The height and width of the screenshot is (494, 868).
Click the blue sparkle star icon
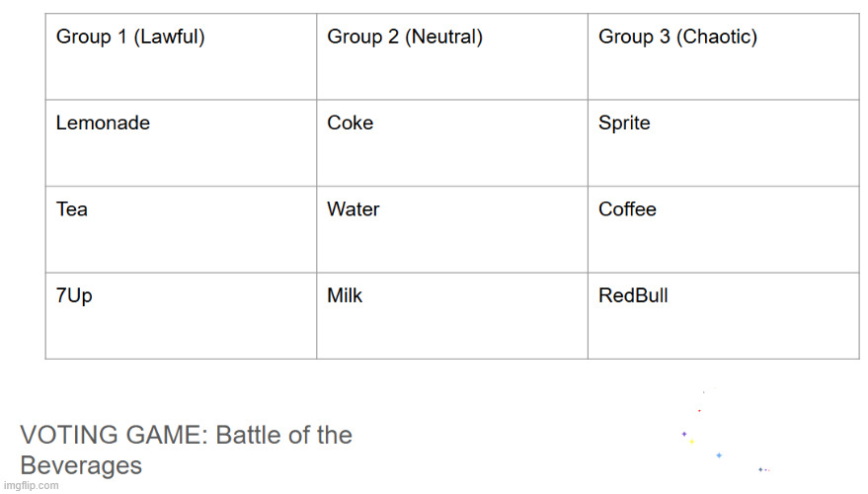pyautogui.click(x=719, y=455)
